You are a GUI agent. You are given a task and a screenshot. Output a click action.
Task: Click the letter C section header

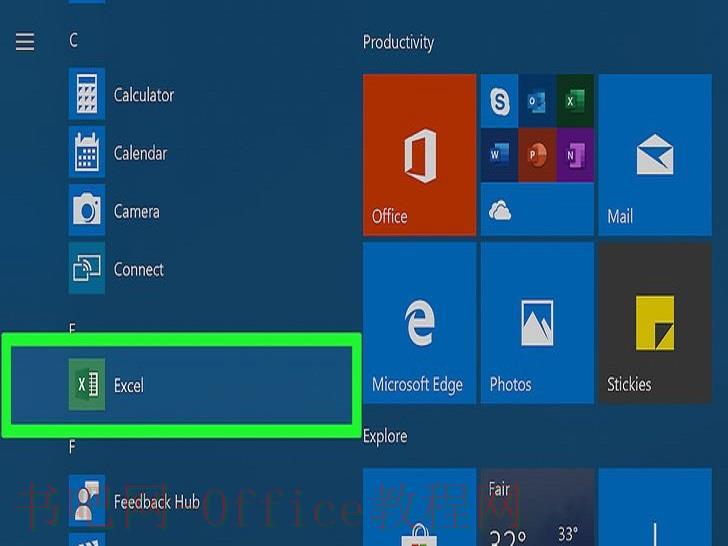pyautogui.click(x=73, y=40)
